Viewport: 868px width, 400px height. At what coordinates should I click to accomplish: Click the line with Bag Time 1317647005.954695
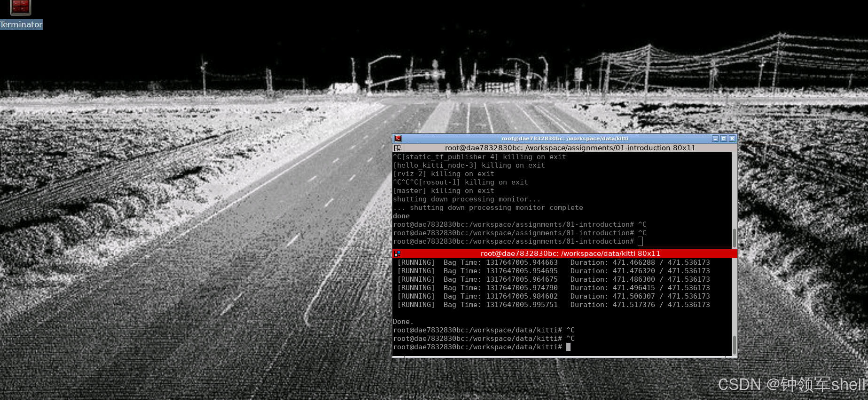554,271
